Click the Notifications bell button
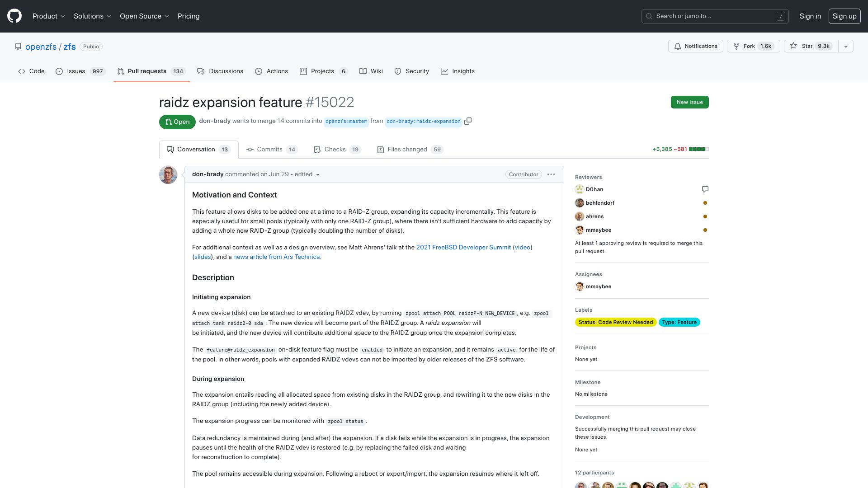This screenshot has width=868, height=488. point(696,46)
